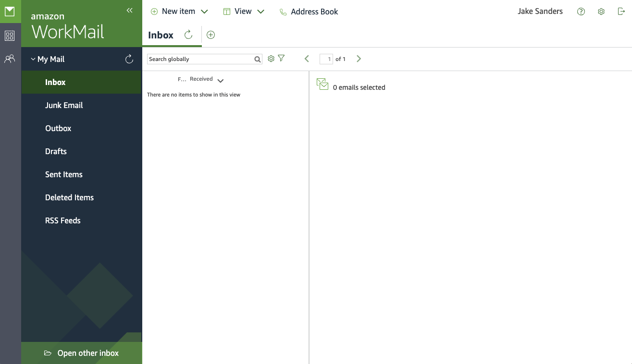Open the Help question mark icon

[x=581, y=12]
